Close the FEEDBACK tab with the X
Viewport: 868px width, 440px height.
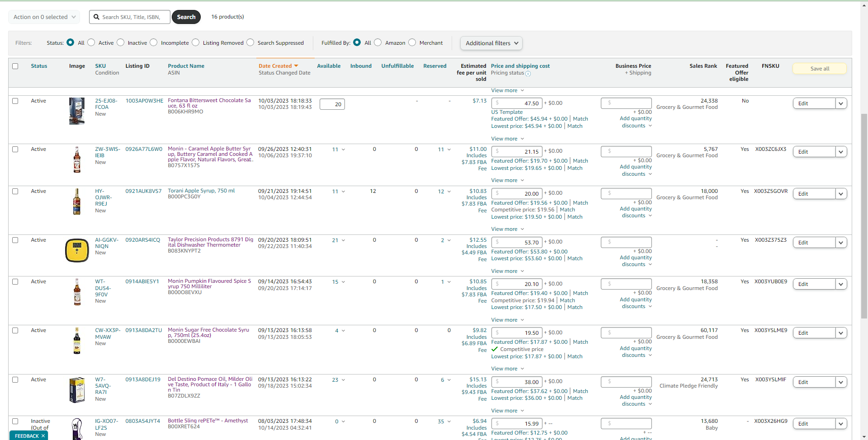pos(43,436)
